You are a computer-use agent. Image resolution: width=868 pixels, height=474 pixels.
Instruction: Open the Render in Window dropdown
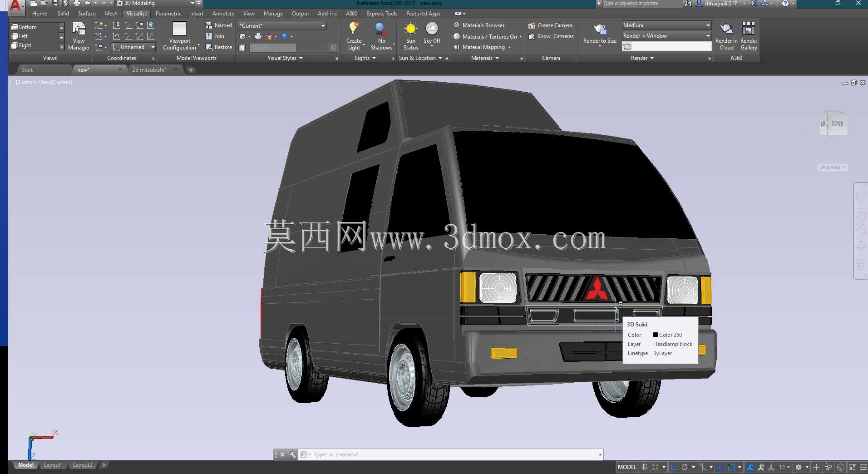coord(666,36)
